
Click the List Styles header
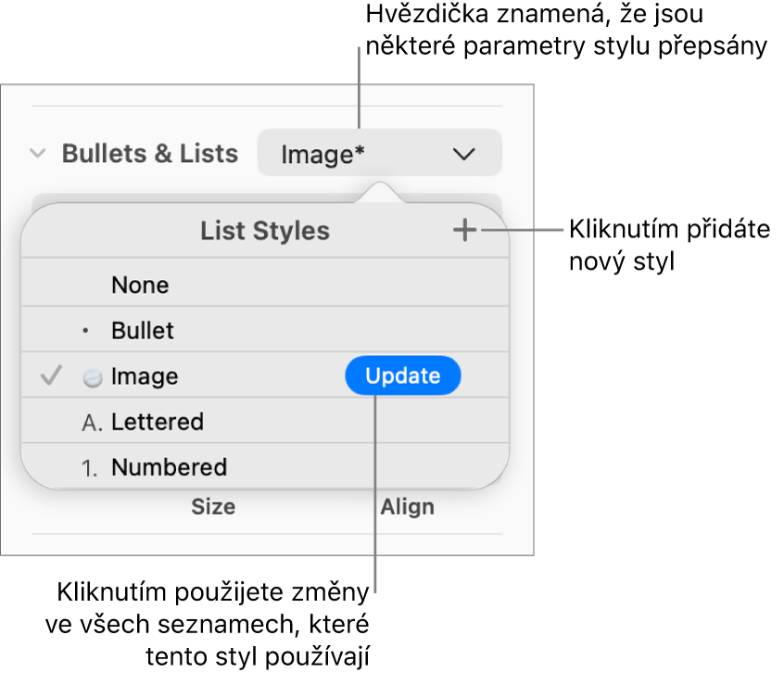[x=265, y=231]
